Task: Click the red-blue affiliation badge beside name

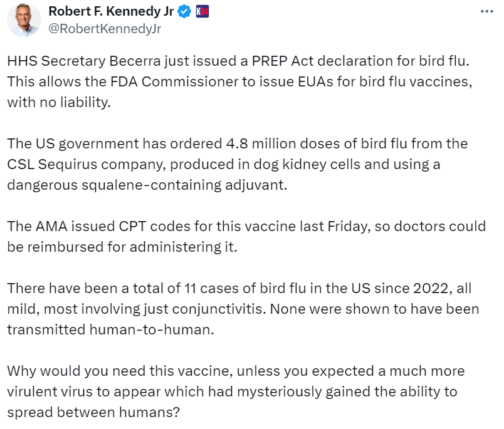Action: [x=202, y=11]
